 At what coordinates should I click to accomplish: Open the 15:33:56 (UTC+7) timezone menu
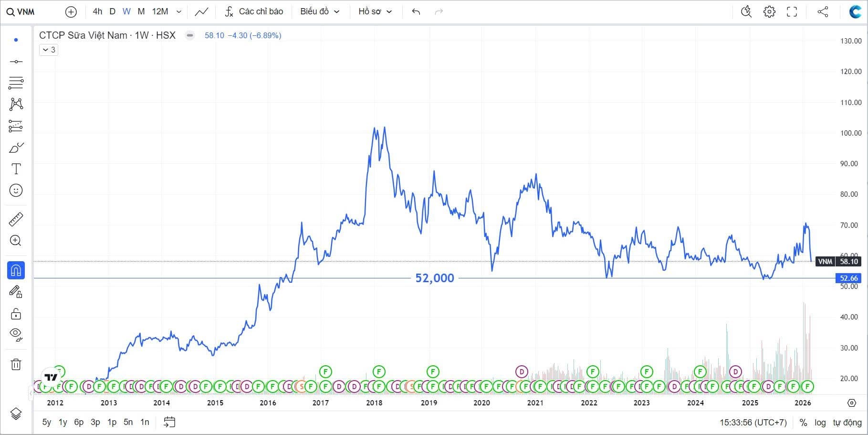click(x=753, y=423)
